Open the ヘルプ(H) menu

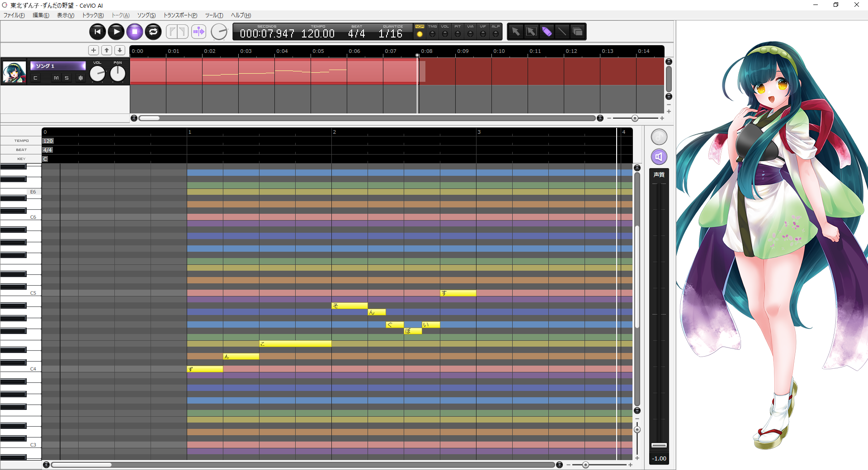pyautogui.click(x=241, y=15)
